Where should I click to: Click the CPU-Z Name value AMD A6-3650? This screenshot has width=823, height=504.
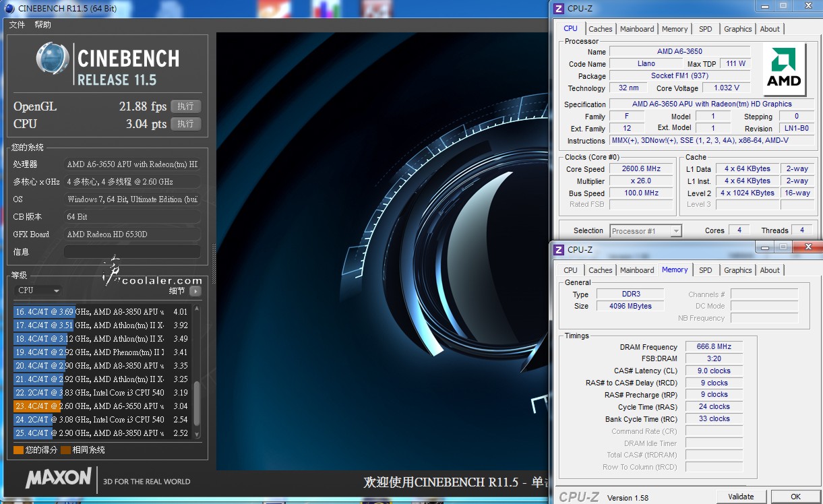(679, 51)
